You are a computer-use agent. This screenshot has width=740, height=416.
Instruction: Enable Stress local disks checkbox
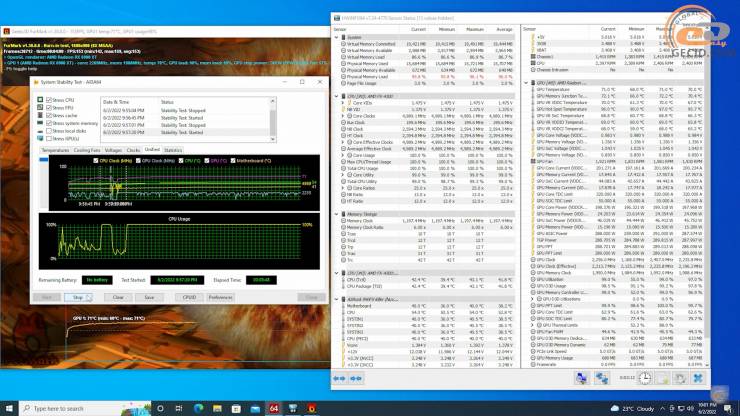49,131
